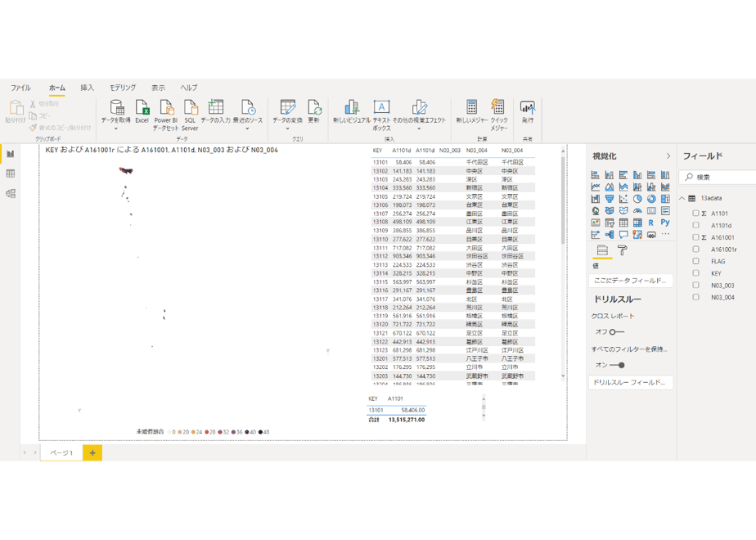Switch to Data view in left sidebar

click(11, 173)
